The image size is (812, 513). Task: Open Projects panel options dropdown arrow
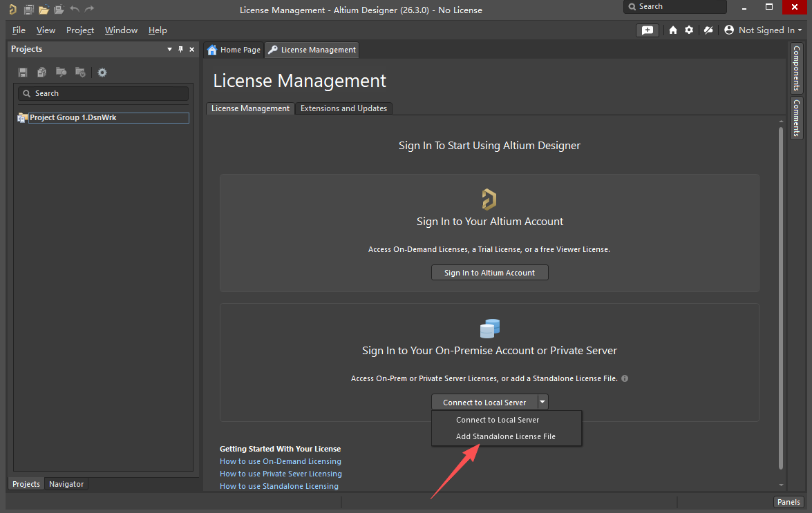tap(169, 49)
